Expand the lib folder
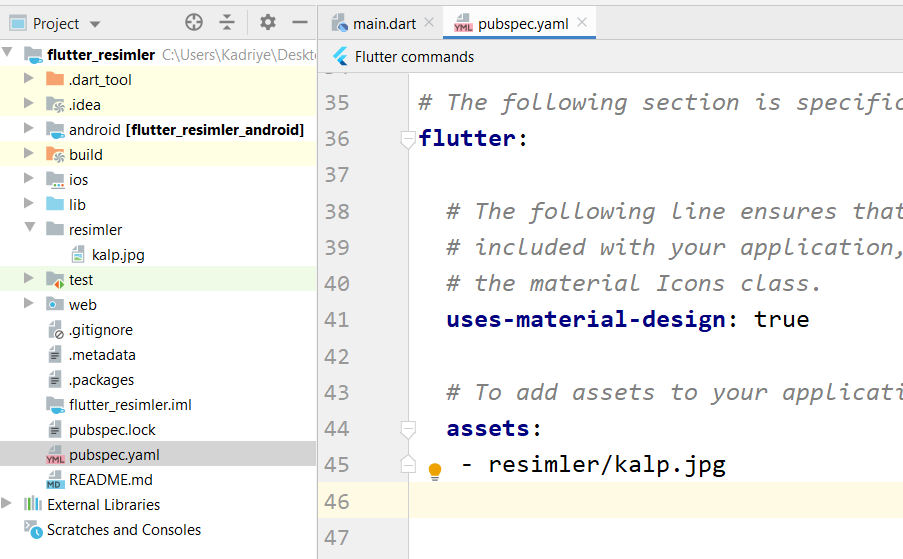 click(x=28, y=205)
